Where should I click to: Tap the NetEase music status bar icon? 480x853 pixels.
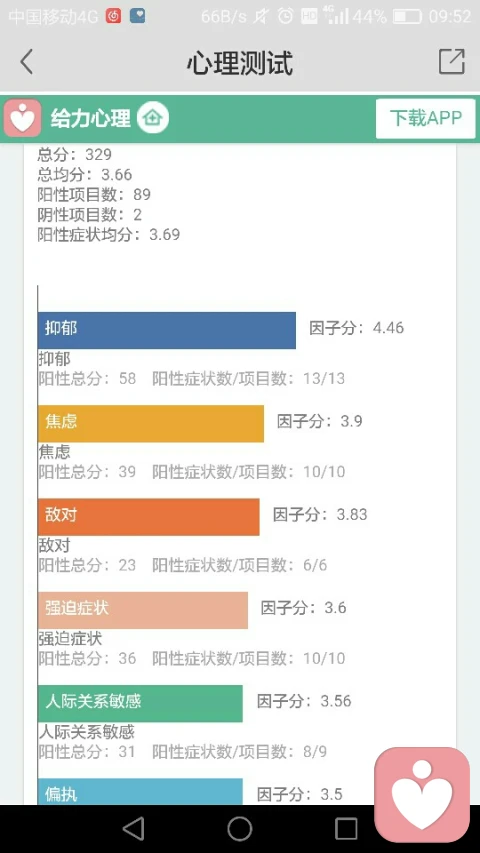tap(113, 16)
